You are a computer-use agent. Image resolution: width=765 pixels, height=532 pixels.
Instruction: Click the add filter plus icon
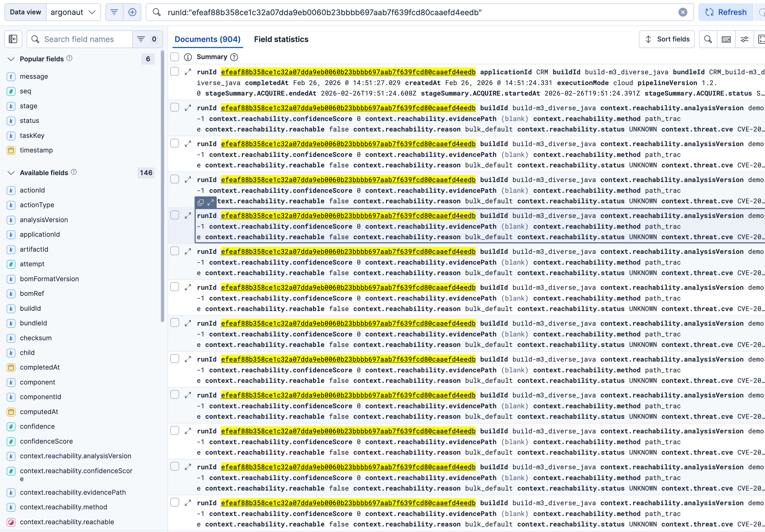(x=132, y=12)
